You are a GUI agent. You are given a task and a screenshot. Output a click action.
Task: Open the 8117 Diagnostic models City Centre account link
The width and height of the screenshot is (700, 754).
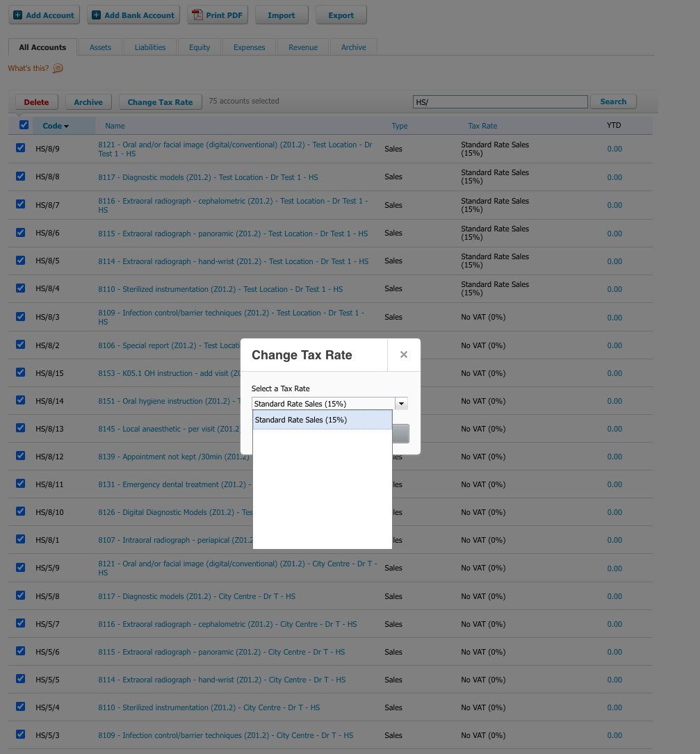point(196,596)
